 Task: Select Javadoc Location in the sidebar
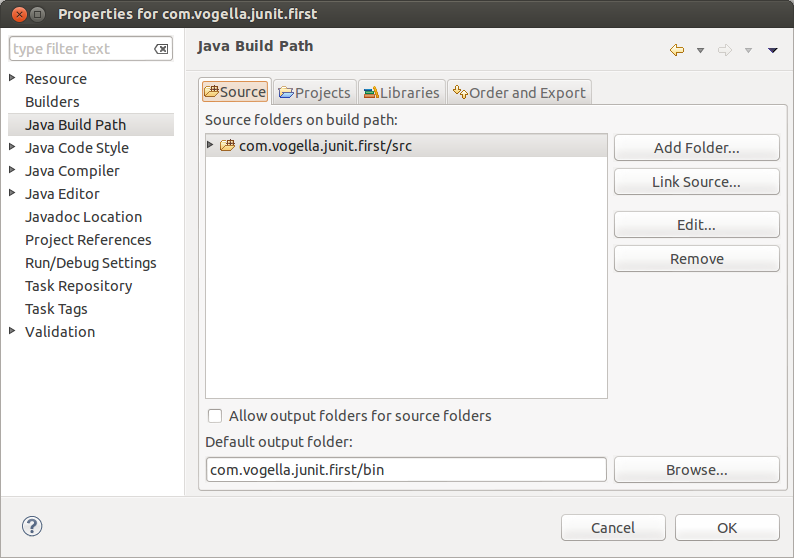click(x=83, y=216)
